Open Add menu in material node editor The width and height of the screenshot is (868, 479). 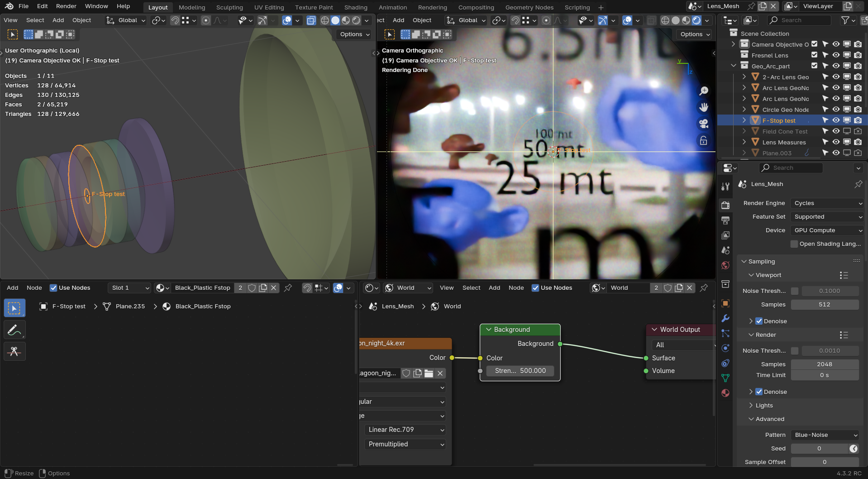pyautogui.click(x=13, y=288)
